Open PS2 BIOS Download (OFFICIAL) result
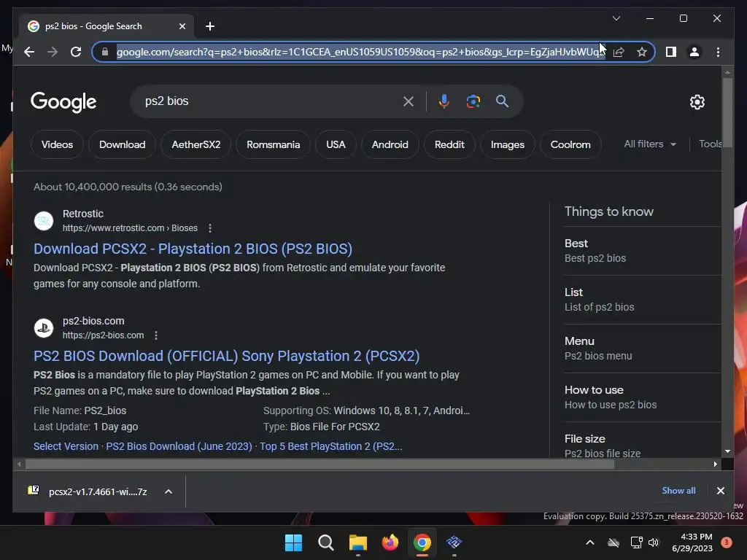747x560 pixels. click(226, 356)
